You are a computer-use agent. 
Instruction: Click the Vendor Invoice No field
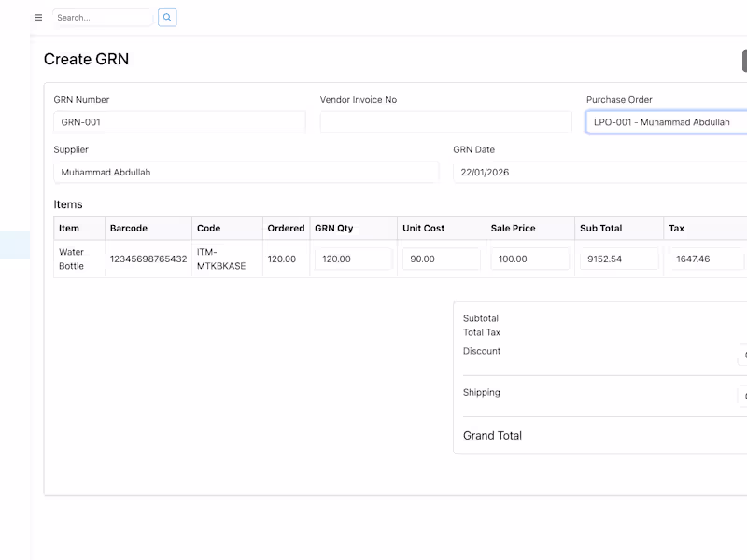pos(445,122)
